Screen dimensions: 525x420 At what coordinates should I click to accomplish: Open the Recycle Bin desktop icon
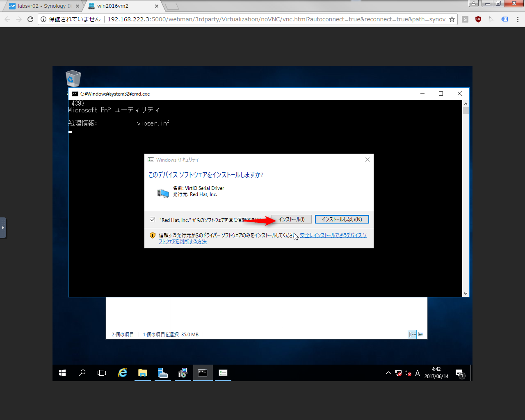[x=73, y=79]
